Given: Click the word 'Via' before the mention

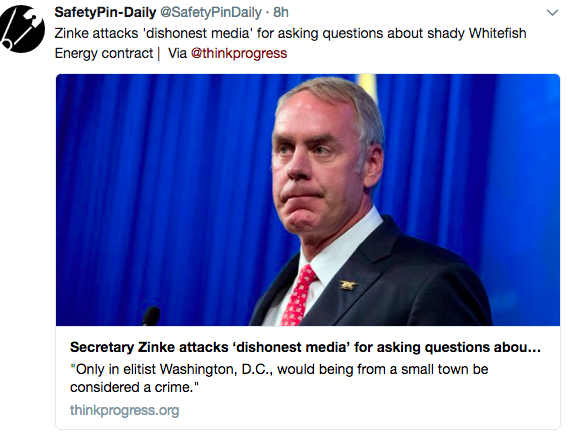Looking at the screenshot, I should pos(177,53).
